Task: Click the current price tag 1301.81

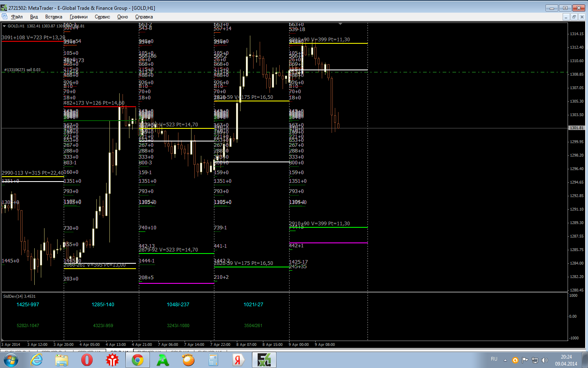Action: pyautogui.click(x=577, y=128)
